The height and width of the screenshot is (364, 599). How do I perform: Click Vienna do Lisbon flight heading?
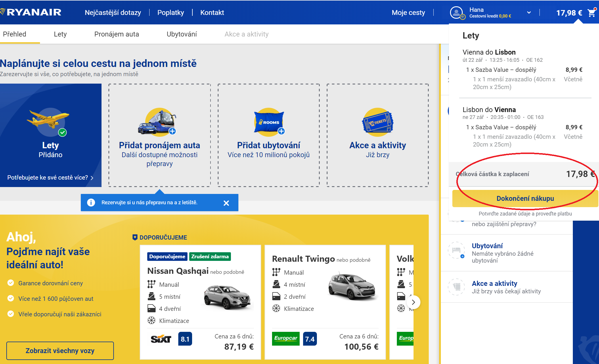489,52
